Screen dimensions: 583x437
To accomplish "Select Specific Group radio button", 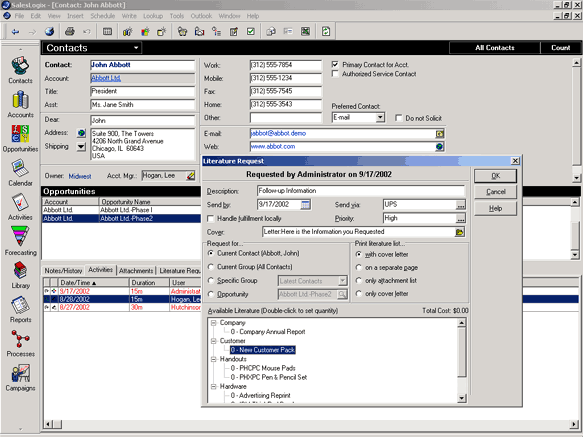I will 211,280.
